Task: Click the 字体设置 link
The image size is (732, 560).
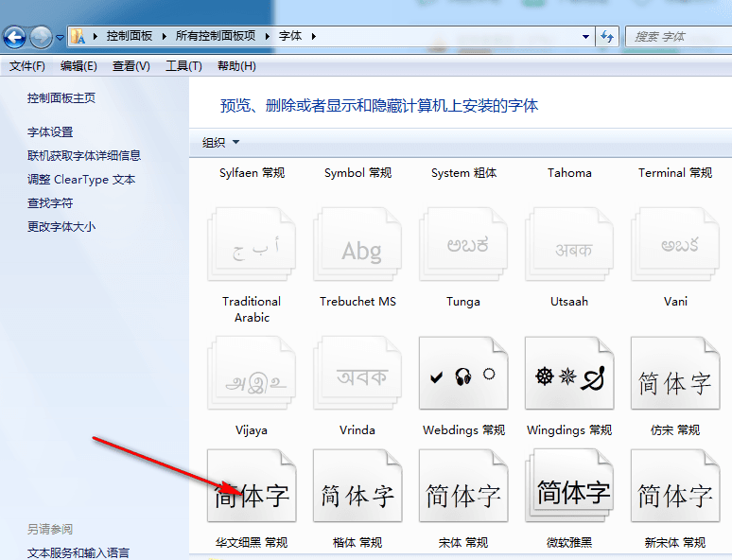Action: (50, 132)
